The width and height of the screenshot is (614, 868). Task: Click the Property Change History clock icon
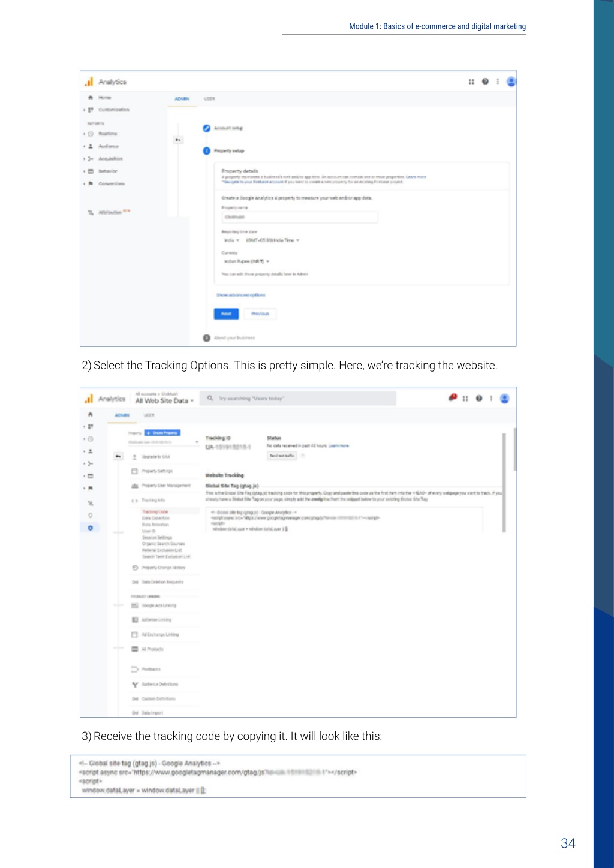135,568
